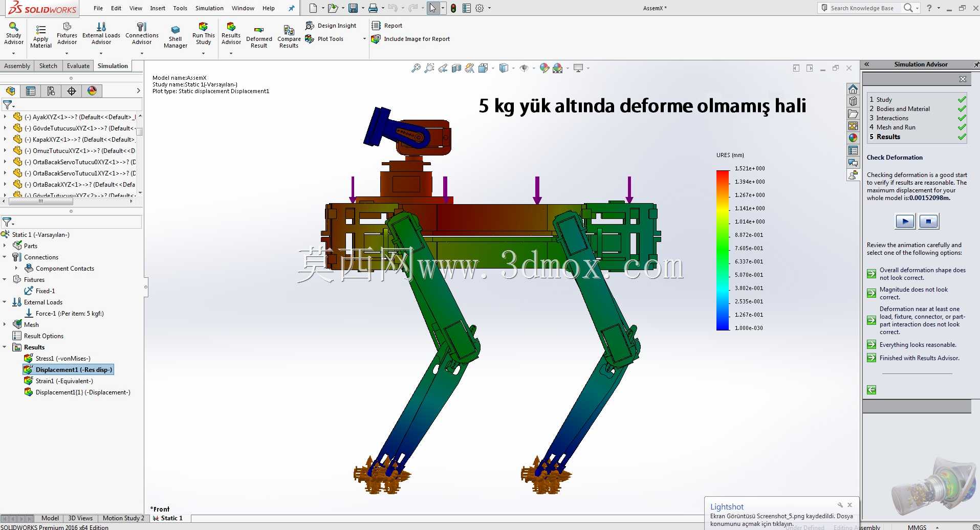The image size is (980, 530).
Task: Open the FeatureManager design tree tab
Action: [x=11, y=91]
